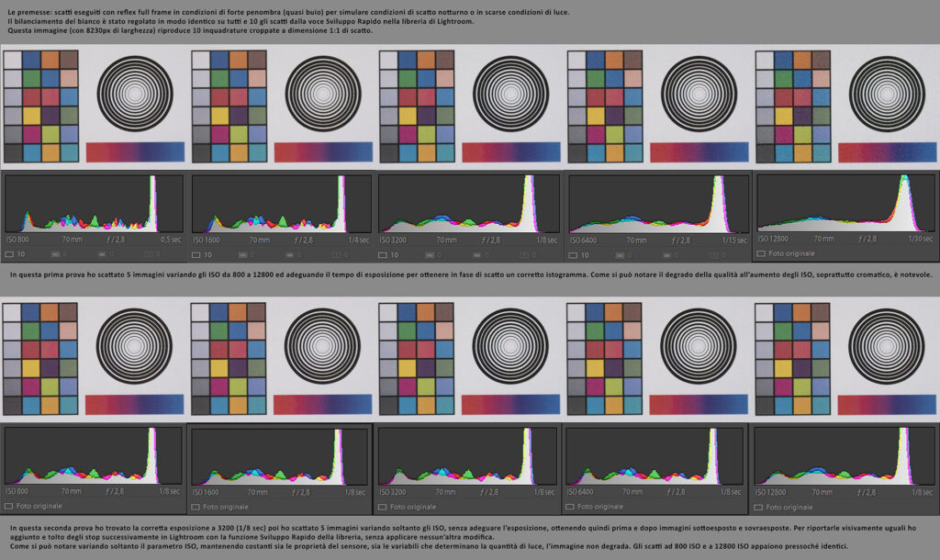Click "ISO 12800" label beside 1/8 sec
Viewport: 940px width, 560px height.
coord(770,492)
